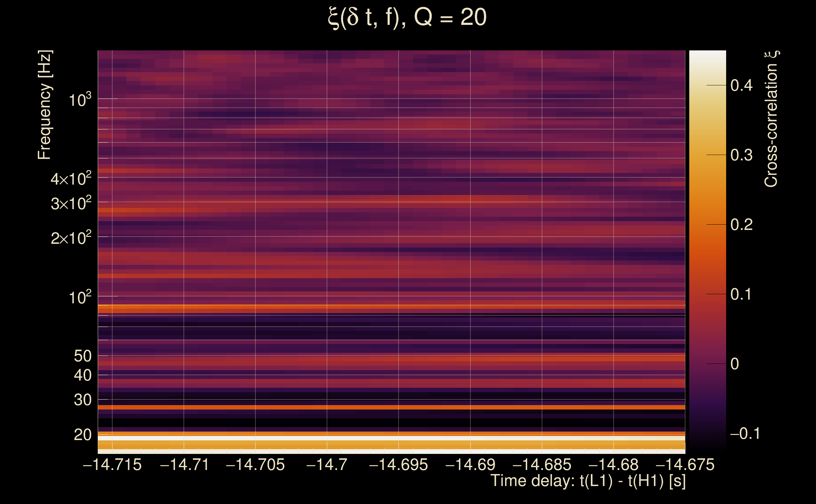The height and width of the screenshot is (504, 816).
Task: Click the 0.4 tick on the colorbar
Action: pyautogui.click(x=741, y=85)
